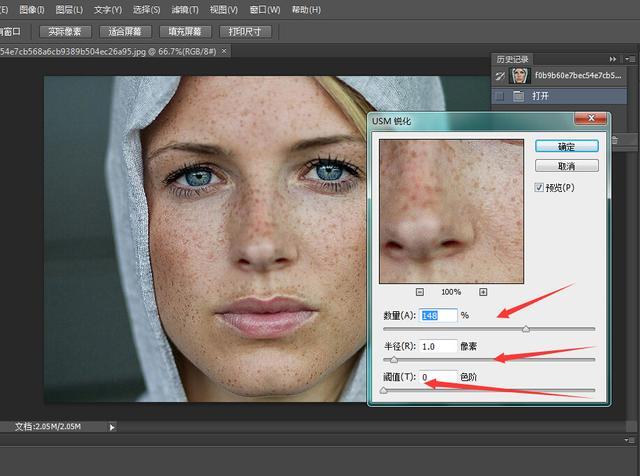The image size is (640, 476).
Task: Adjust the 半径 radius slider
Action: pos(393,360)
